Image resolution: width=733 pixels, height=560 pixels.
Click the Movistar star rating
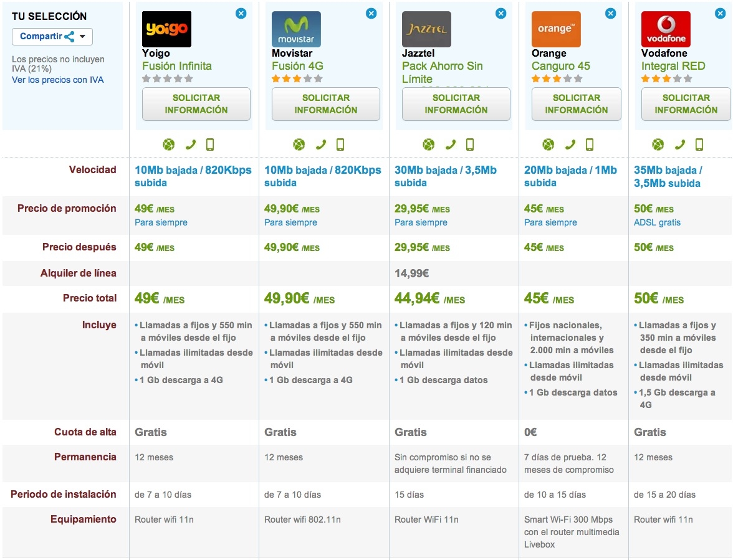point(297,78)
